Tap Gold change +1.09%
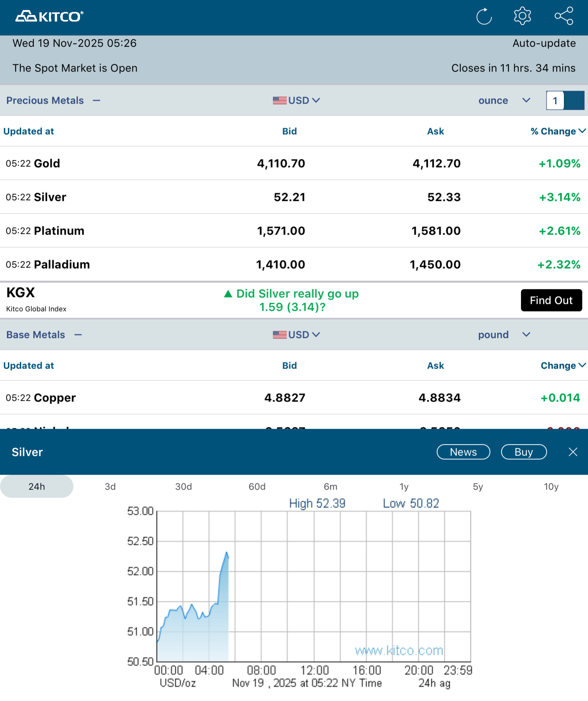 pos(560,163)
